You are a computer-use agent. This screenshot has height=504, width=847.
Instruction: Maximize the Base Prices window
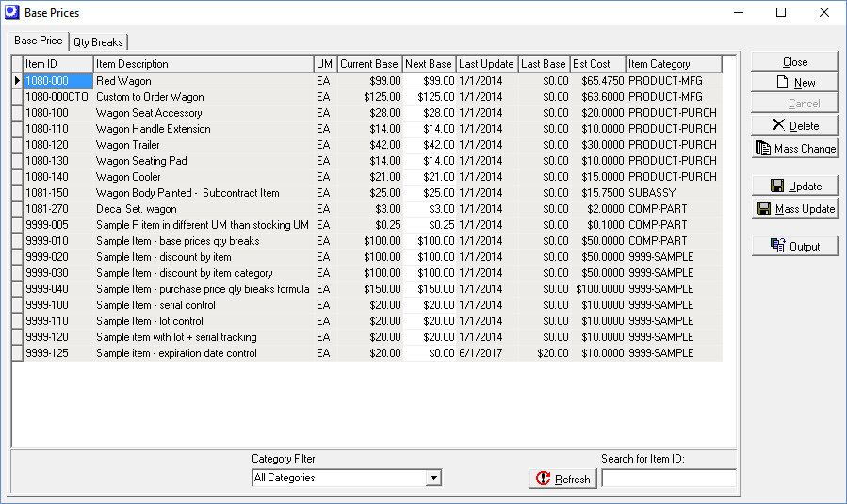tap(781, 12)
